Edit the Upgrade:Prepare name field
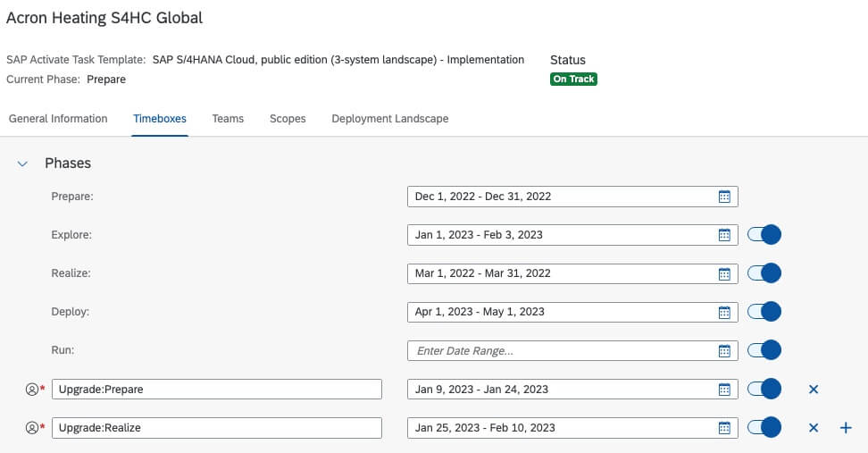Viewport: 868px width, 453px height. point(217,390)
